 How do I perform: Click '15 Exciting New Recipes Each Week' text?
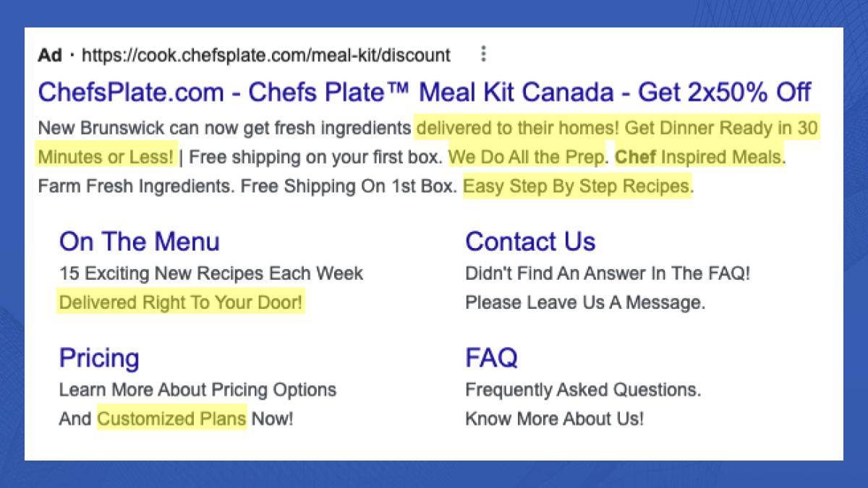point(211,274)
